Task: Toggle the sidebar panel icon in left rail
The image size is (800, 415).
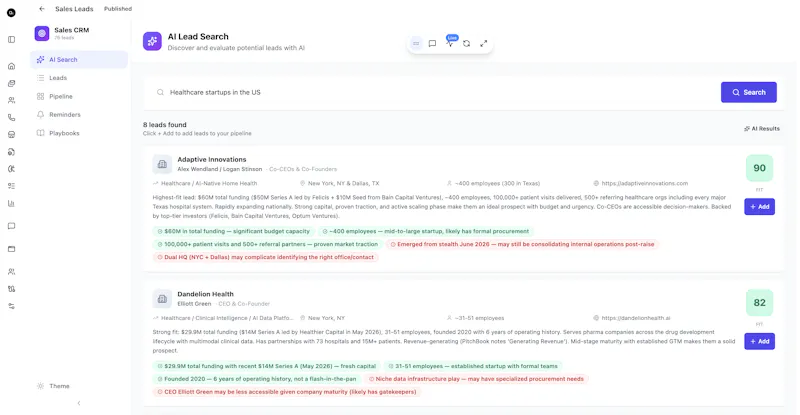Action: (x=11, y=39)
